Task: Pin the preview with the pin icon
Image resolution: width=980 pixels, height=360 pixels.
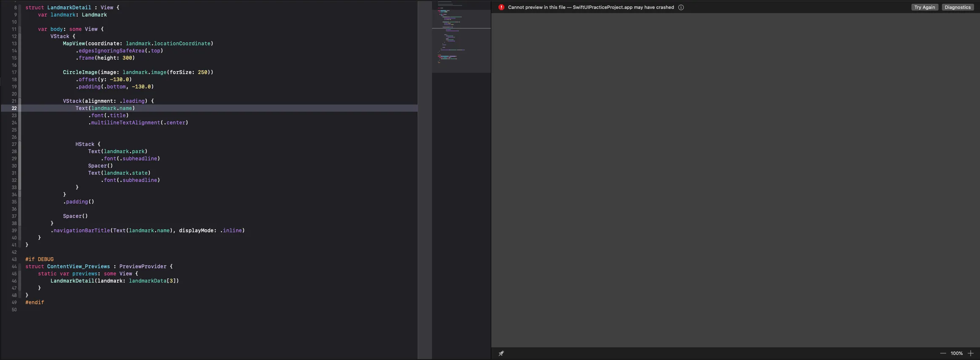Action: pos(501,353)
